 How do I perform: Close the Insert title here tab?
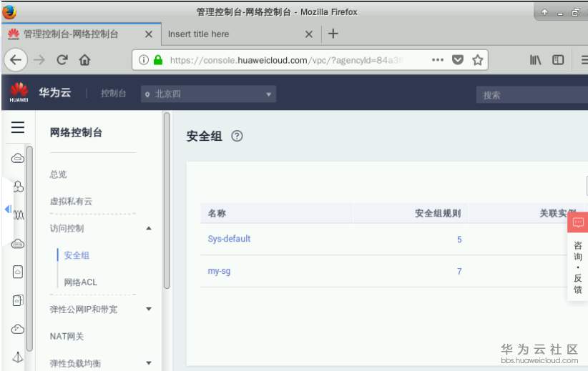[308, 34]
